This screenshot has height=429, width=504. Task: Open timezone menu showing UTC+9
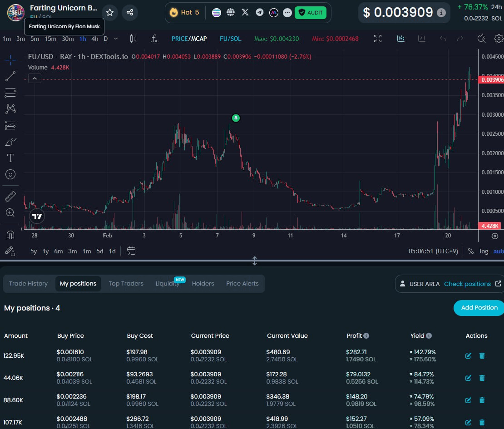tap(433, 251)
